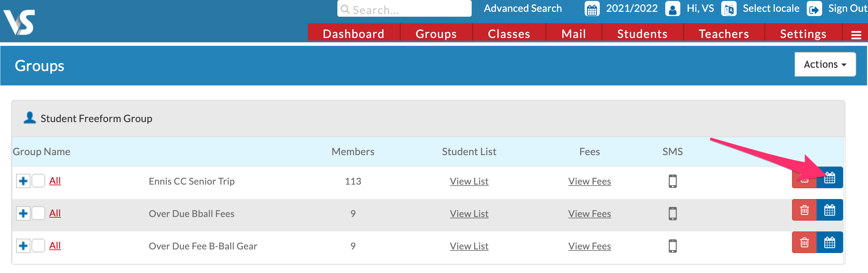Select All for Ennis CC Senior Trip
868x273 pixels.
[x=55, y=181]
